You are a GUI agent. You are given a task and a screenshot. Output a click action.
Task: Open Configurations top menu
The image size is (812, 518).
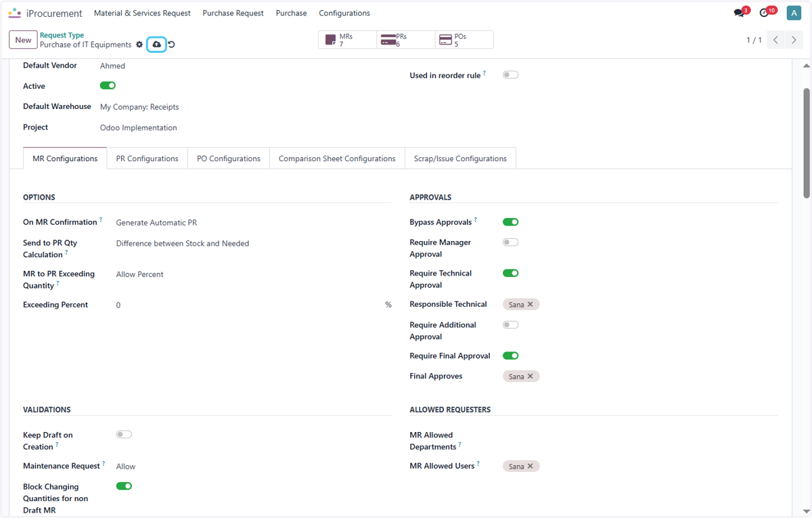(344, 13)
